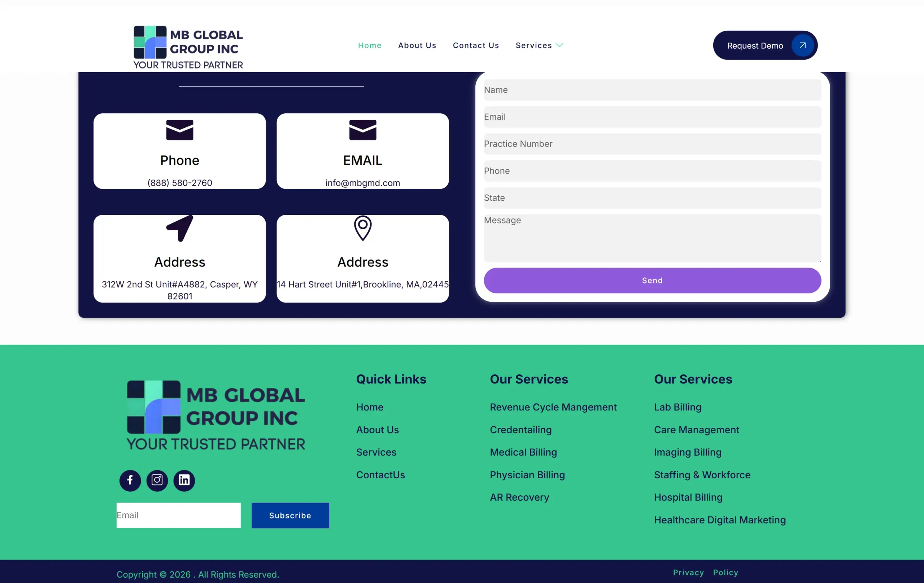Screen dimensions: 924x583
Task: Click the arrow icon in Request Demo
Action: [x=802, y=45]
